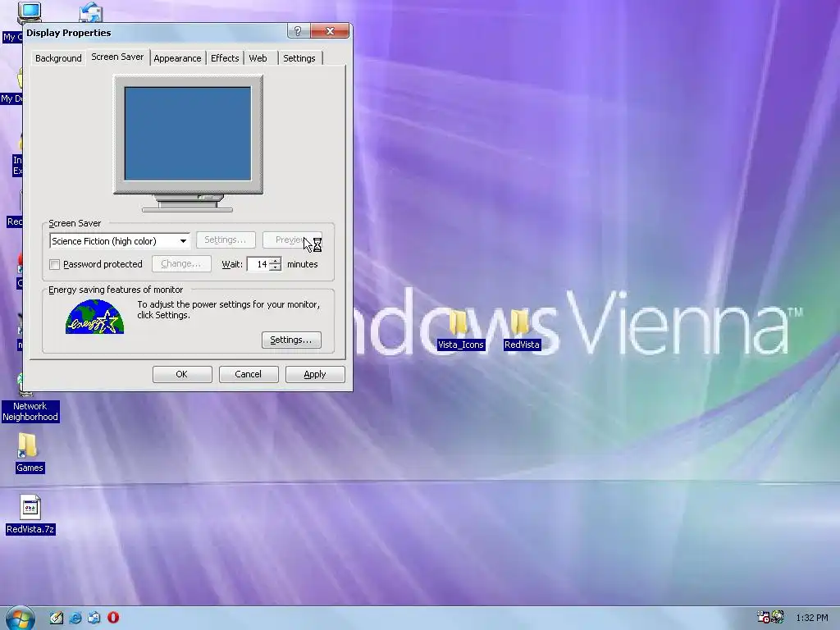Launch Opera from the quick launch bar
Image resolution: width=840 pixels, height=630 pixels.
click(113, 618)
